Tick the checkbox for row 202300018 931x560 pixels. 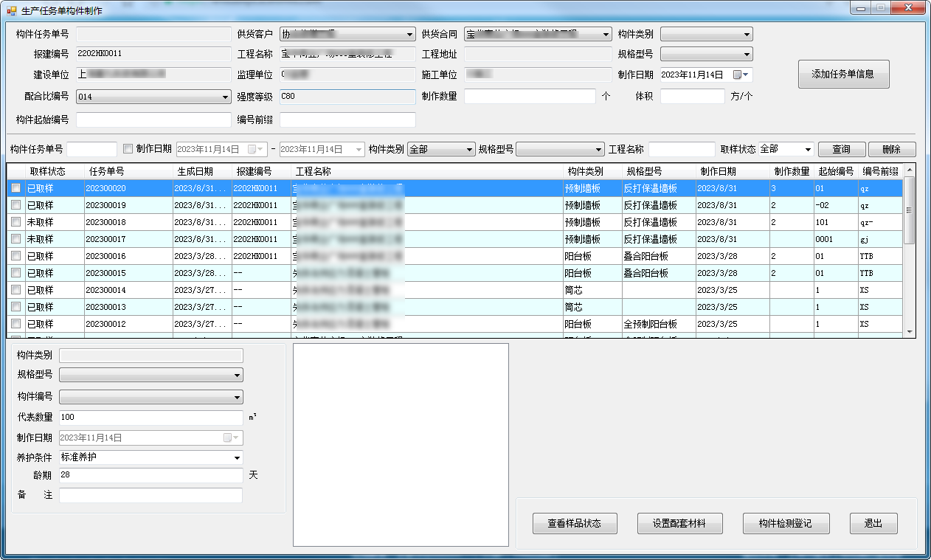pyautogui.click(x=15, y=222)
